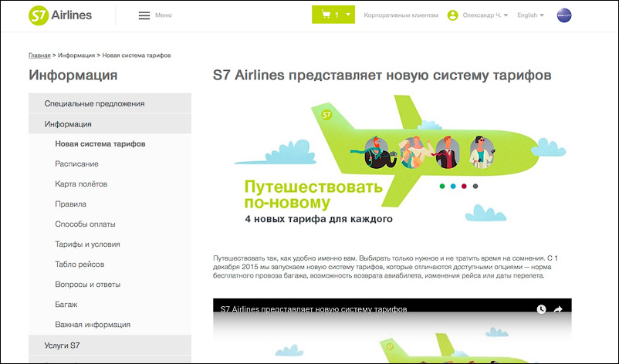The width and height of the screenshot is (619, 364).
Task: Open the shopping cart icon
Action: (326, 15)
